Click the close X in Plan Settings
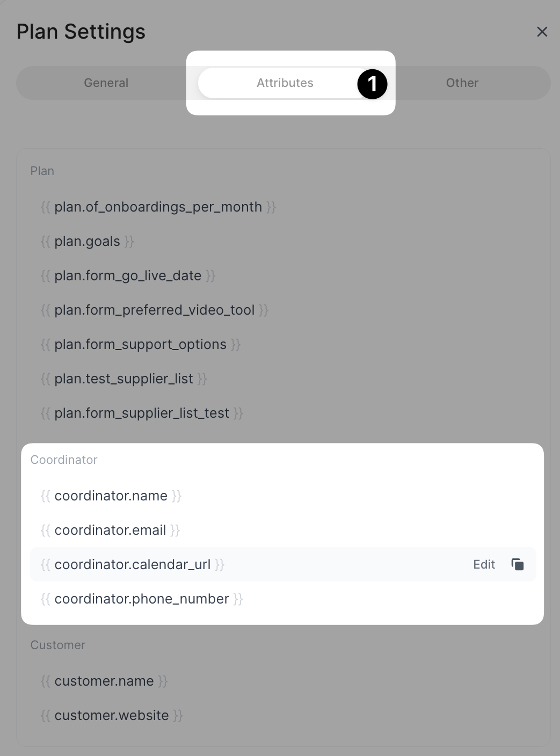Screen dimensions: 560x756 click(x=542, y=32)
